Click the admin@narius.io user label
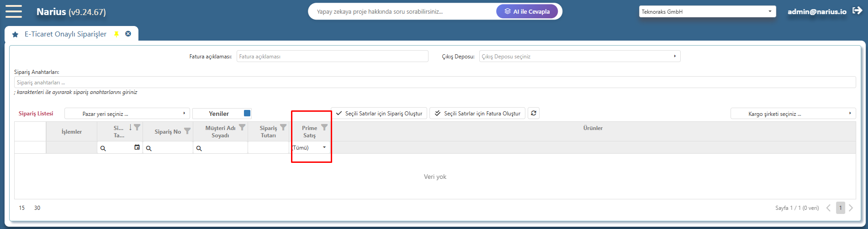Viewport: 868px width, 229px height. coord(817,11)
